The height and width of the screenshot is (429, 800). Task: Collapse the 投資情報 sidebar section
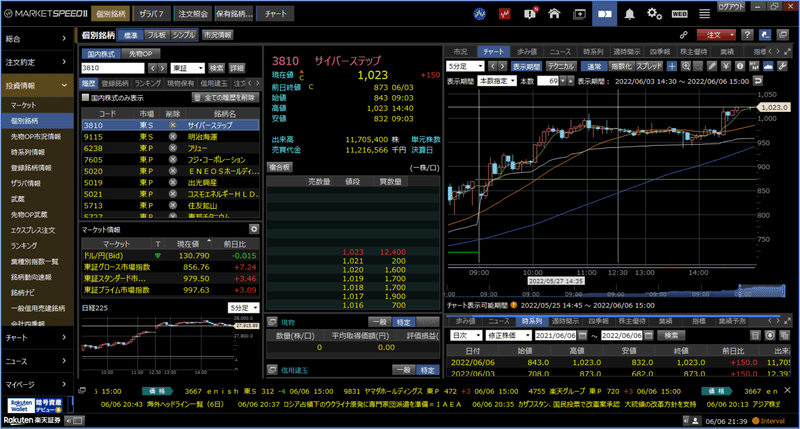pyautogui.click(x=37, y=86)
